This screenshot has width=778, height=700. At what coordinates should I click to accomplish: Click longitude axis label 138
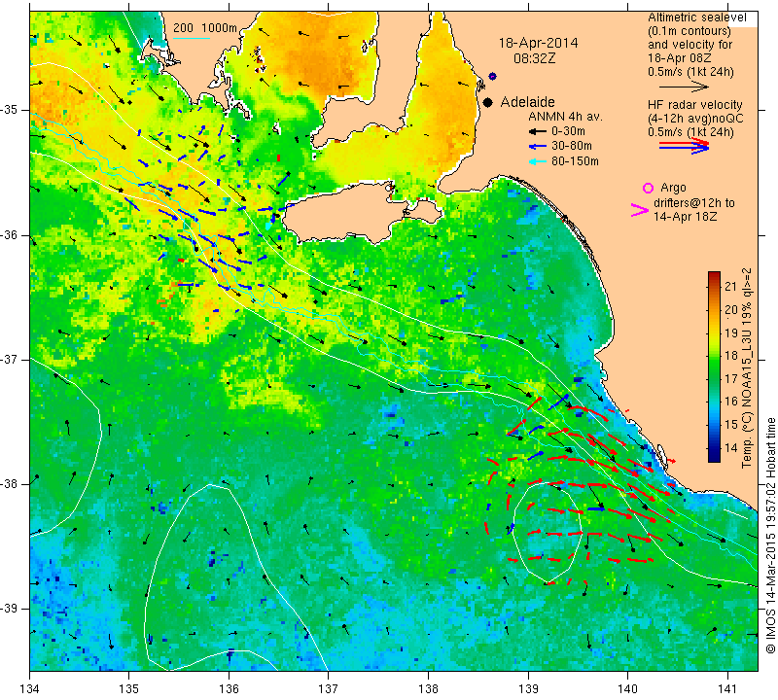point(428,689)
